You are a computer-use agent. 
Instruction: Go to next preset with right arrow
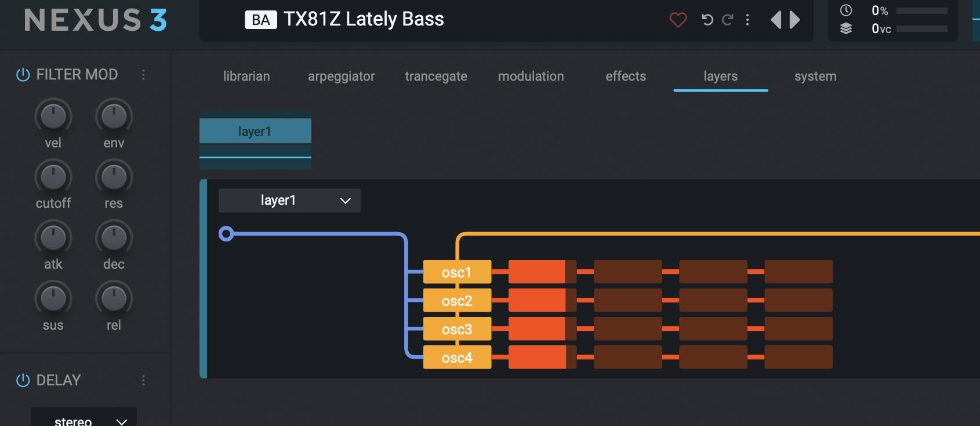tap(795, 20)
